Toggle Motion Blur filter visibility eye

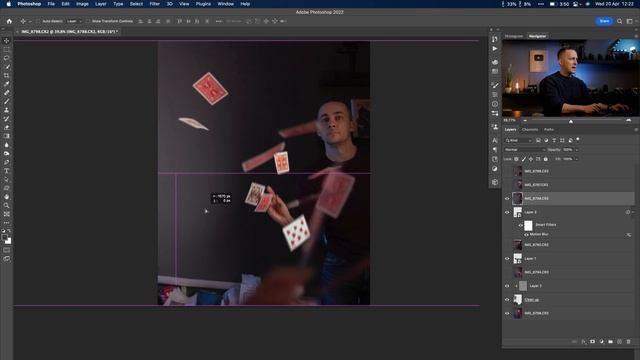[x=526, y=235]
